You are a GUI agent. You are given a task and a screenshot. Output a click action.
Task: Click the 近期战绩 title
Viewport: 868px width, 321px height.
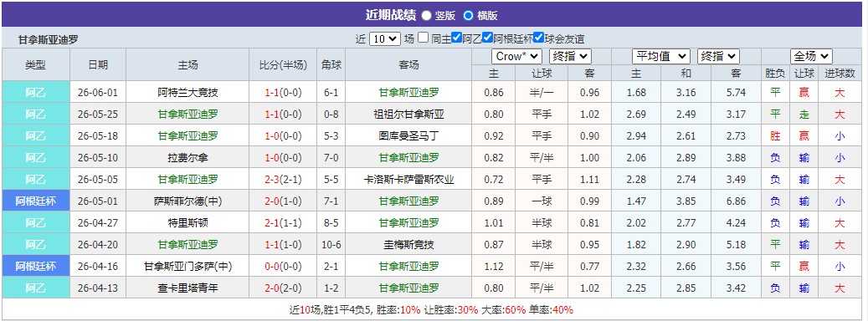(x=390, y=15)
